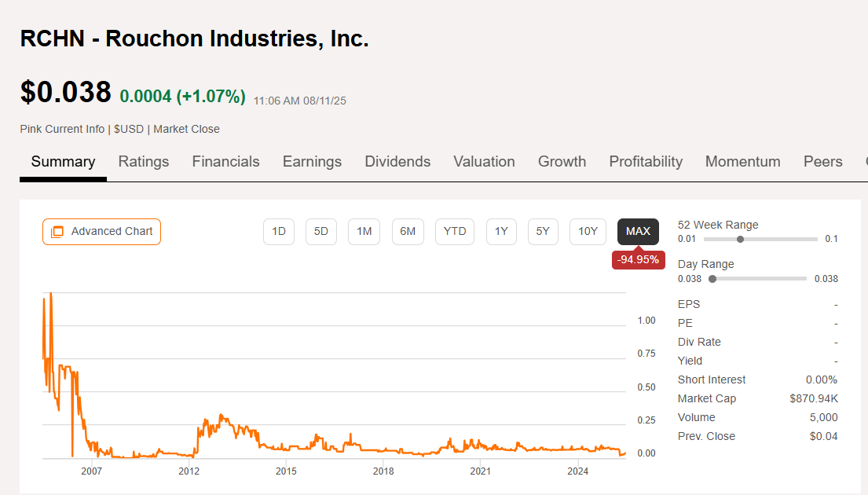
Task: Open the Growth tab
Action: click(x=562, y=162)
